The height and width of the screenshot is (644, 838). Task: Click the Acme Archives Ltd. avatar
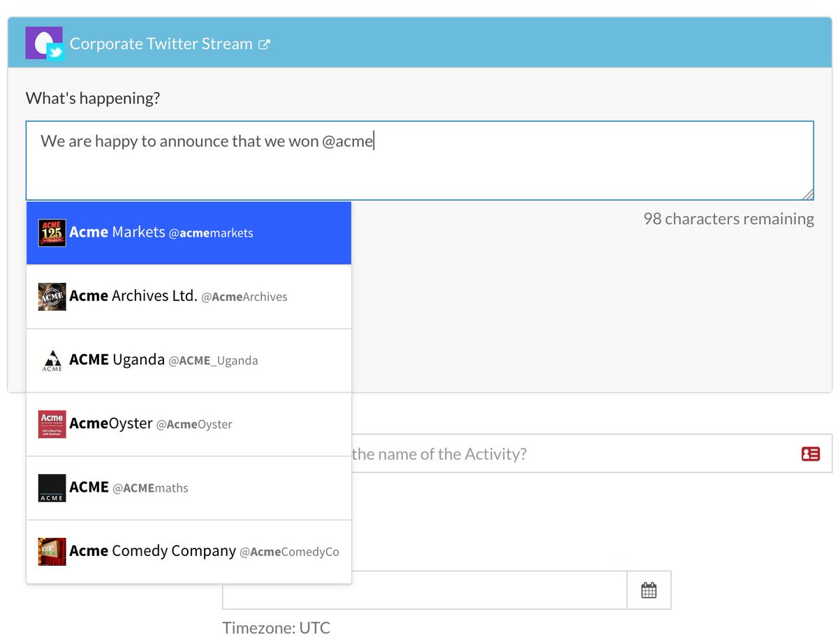[52, 297]
